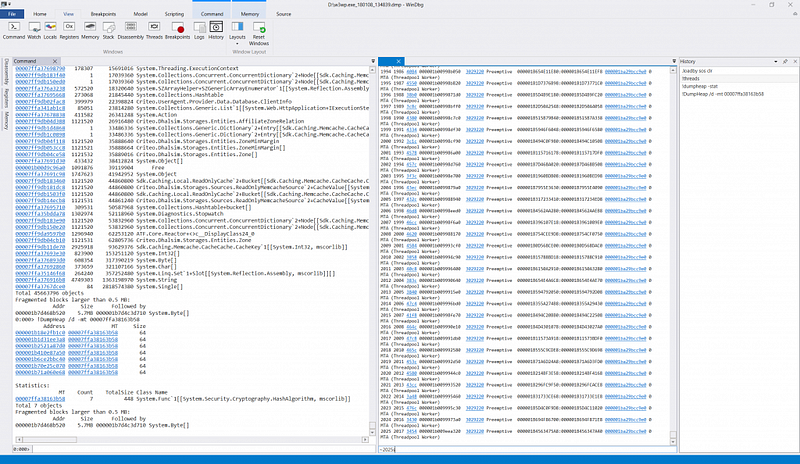The width and height of the screenshot is (800, 464).
Task: Pin the History panel
Action: (x=785, y=61)
